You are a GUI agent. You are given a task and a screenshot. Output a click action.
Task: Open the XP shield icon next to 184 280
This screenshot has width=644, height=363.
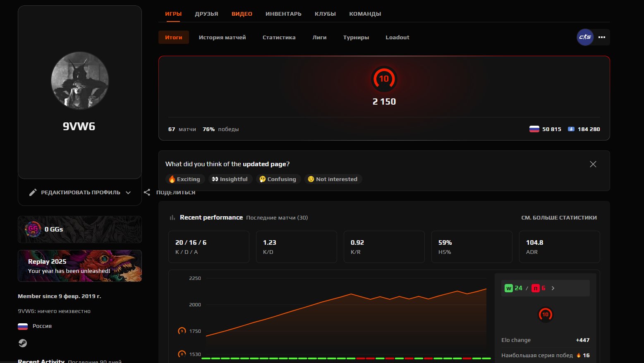571,129
